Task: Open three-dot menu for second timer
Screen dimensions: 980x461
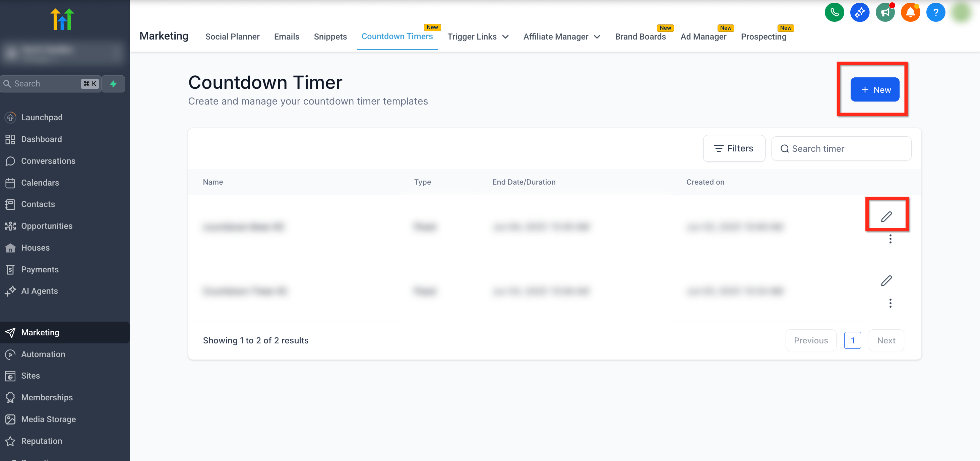Action: click(890, 303)
